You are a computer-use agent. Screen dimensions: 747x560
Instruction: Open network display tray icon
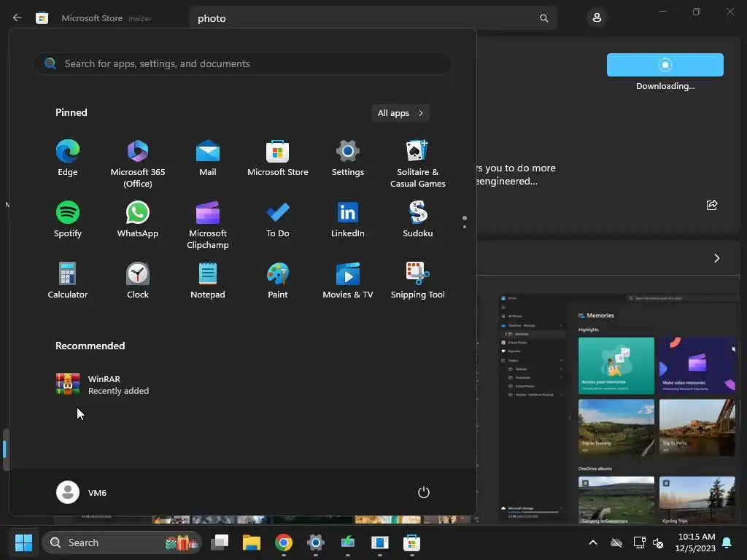point(639,542)
